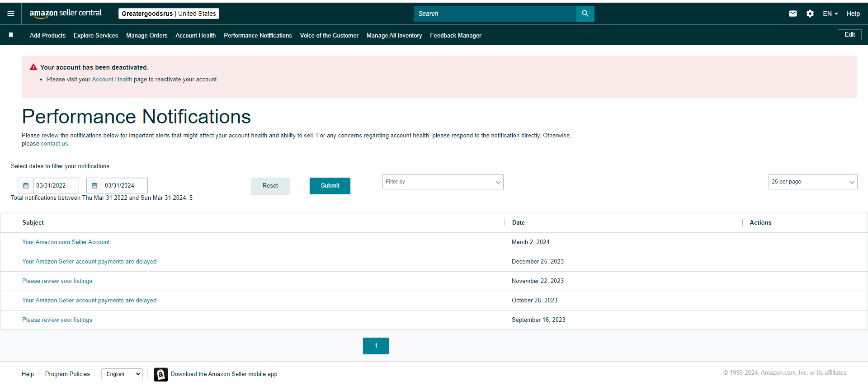Click the Amazon Seller Central logo
Image resolution: width=868 pixels, height=386 pixels.
(66, 14)
